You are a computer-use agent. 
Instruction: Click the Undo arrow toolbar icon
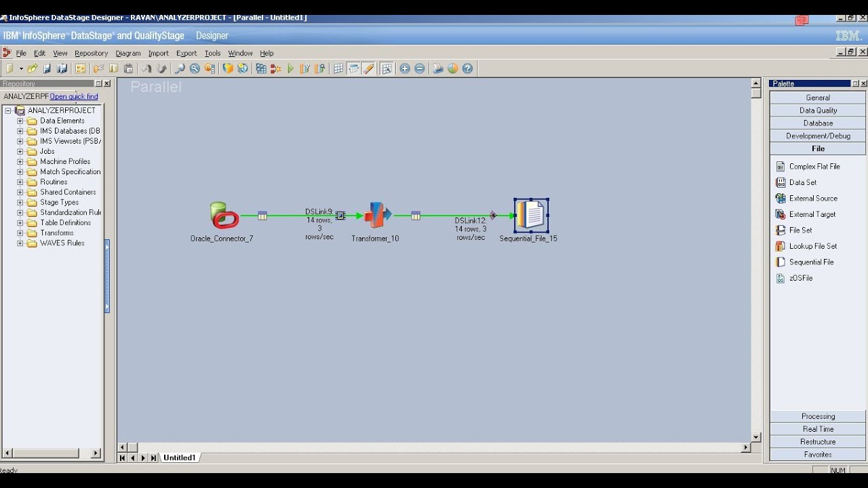[146, 68]
